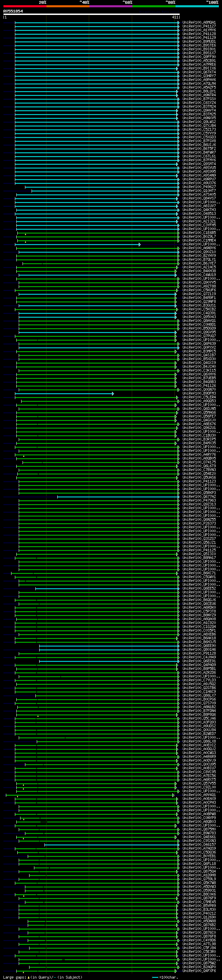Select hit label UniRef100_Q9FF90
This screenshot has height=980, width=222.
(x=199, y=57)
